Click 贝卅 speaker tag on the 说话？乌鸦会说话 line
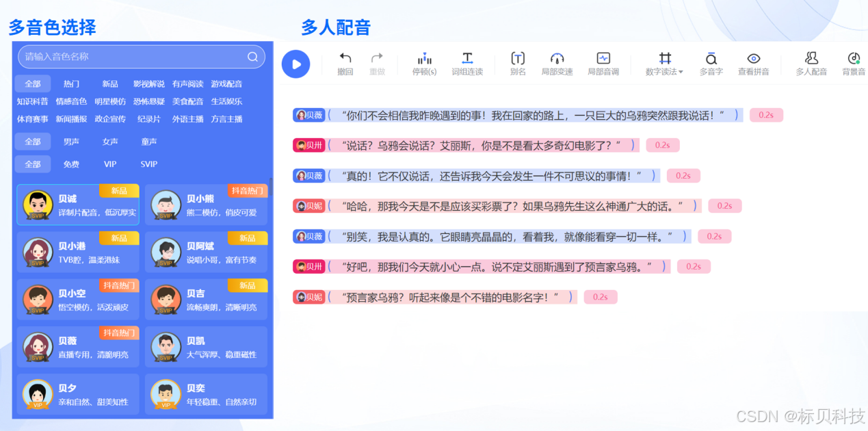The image size is (868, 431). tap(309, 145)
